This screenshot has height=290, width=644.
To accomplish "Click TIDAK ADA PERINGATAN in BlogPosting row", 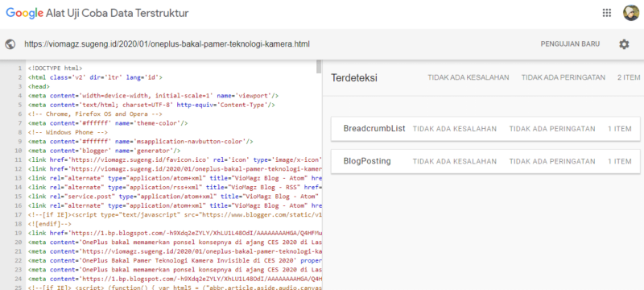I will pos(552,161).
